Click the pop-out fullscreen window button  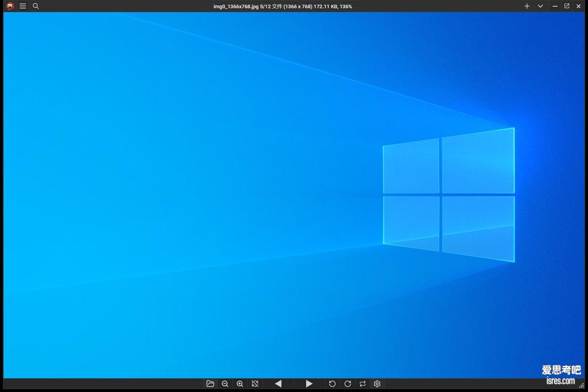coord(567,6)
